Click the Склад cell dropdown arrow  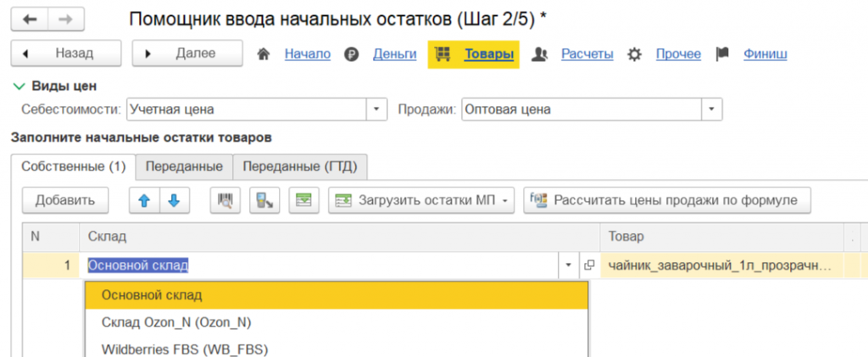click(x=569, y=265)
